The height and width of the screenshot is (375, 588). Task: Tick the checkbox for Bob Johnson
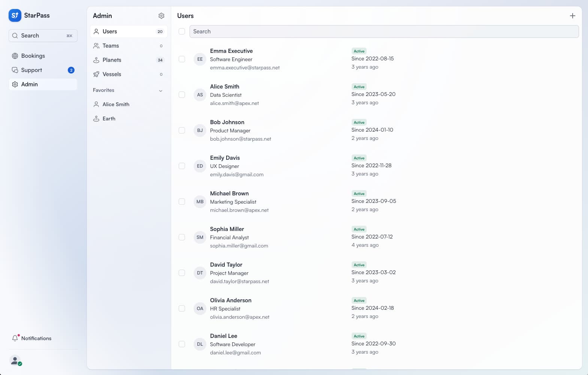[x=182, y=130]
